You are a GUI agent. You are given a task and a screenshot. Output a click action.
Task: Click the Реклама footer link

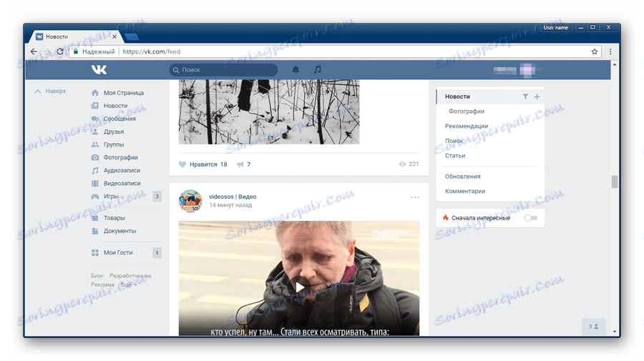tap(102, 285)
